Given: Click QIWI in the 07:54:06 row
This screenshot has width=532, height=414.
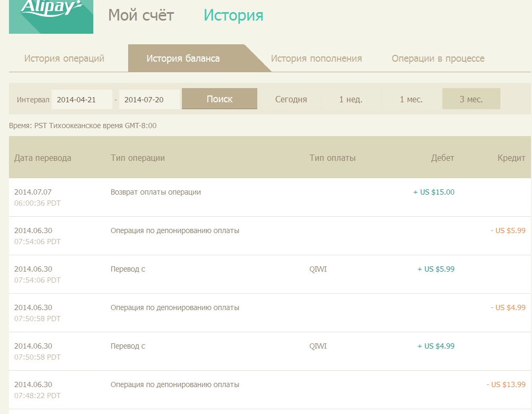Looking at the screenshot, I should click(318, 269).
